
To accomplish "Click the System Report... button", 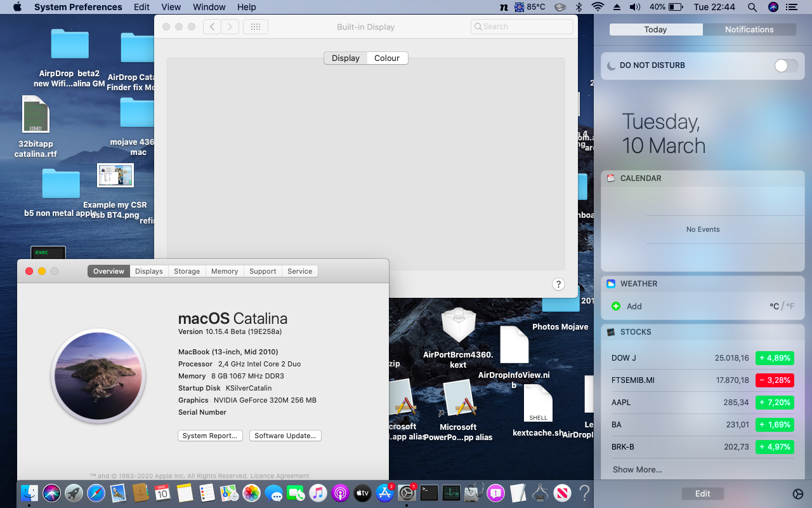I will click(210, 436).
